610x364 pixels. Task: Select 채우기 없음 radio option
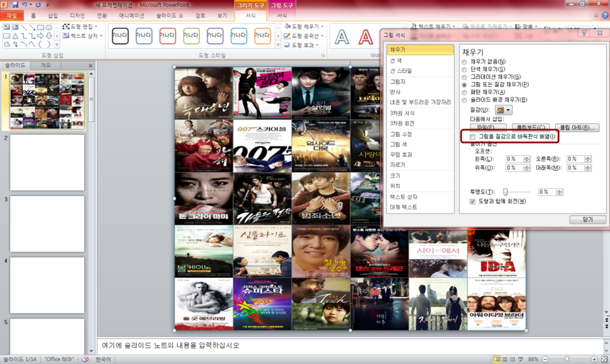[464, 62]
